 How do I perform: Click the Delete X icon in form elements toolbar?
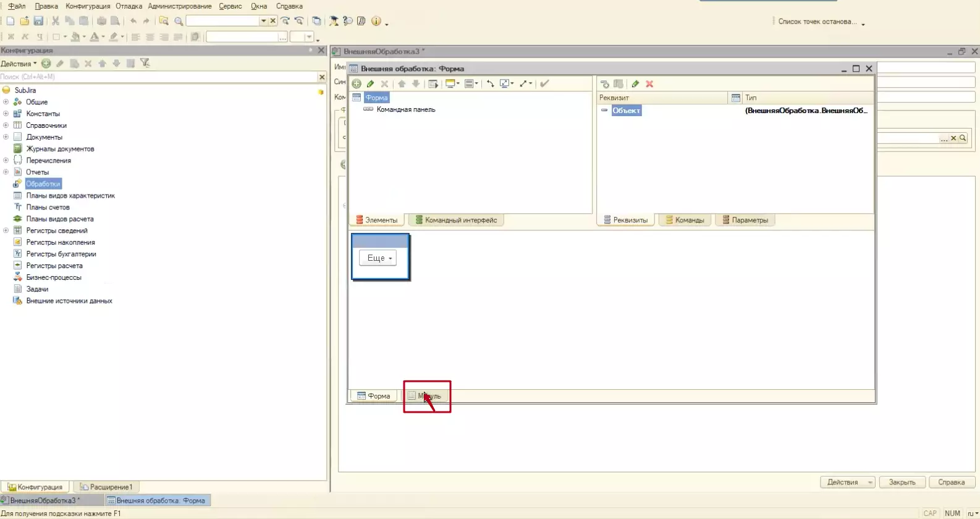[x=384, y=84]
